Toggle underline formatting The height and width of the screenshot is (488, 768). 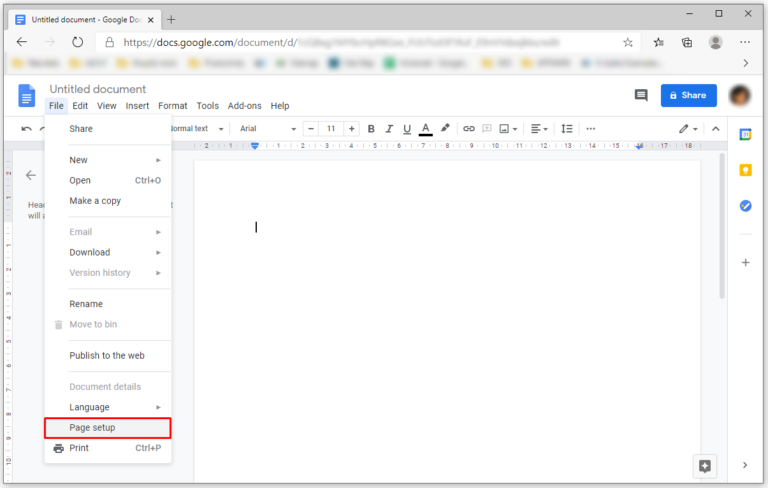[407, 129]
